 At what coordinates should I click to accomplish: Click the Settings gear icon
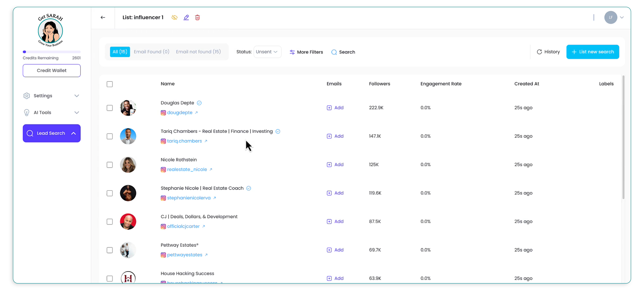coord(27,96)
